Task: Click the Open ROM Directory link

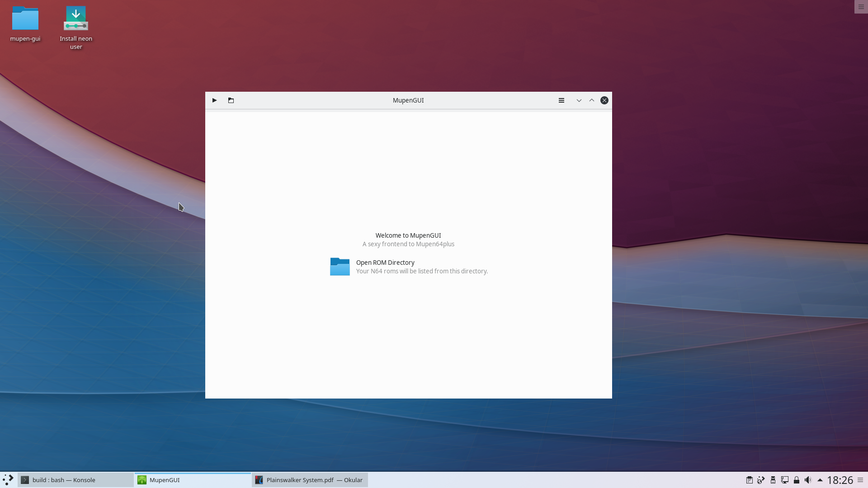Action: pos(385,263)
